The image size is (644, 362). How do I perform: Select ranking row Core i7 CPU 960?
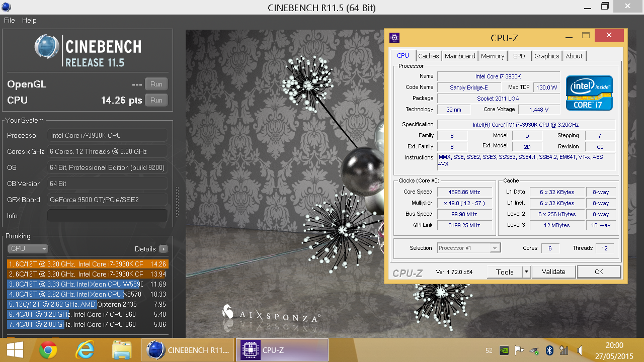click(x=88, y=314)
